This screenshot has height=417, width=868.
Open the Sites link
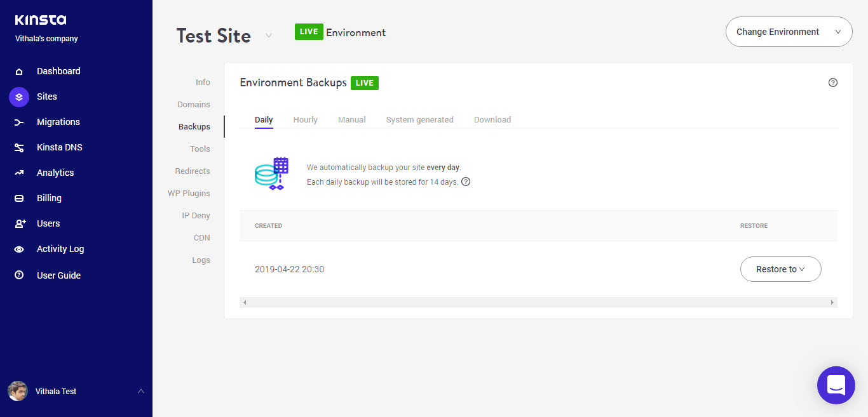coord(47,96)
